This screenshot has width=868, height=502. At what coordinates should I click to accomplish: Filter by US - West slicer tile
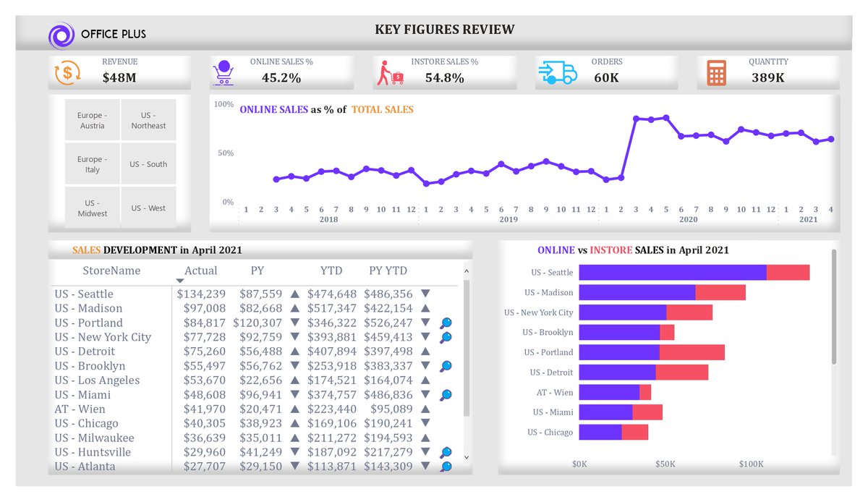pyautogui.click(x=148, y=208)
